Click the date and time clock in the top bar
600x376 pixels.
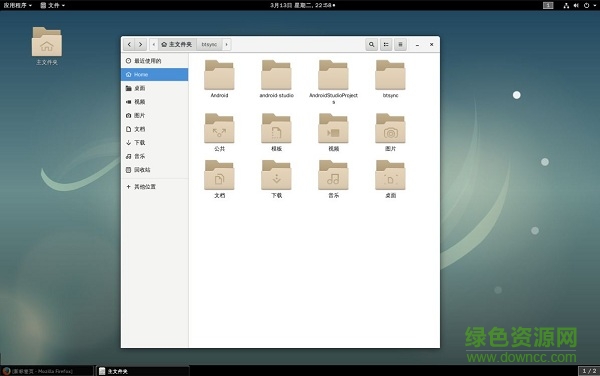pyautogui.click(x=302, y=5)
